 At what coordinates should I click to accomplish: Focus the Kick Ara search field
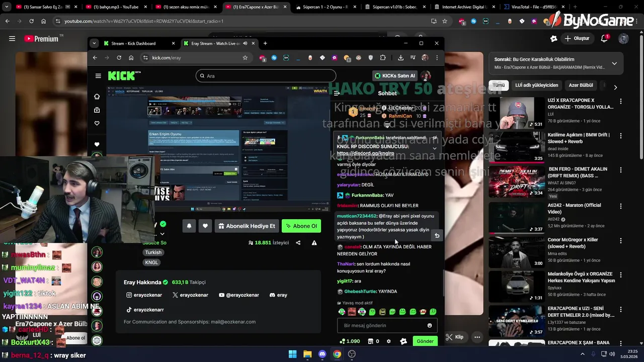(266, 76)
